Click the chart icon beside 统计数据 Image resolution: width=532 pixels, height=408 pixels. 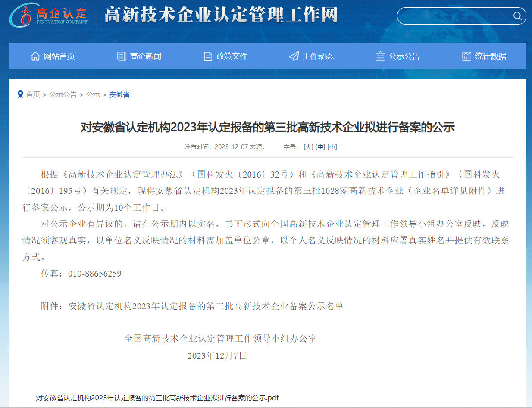tap(466, 56)
